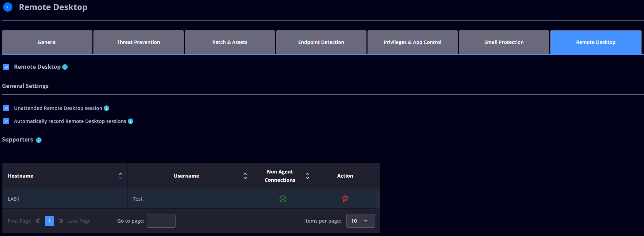The height and width of the screenshot is (236, 644).
Task: Click the Go to page input field
Action: coord(161,221)
